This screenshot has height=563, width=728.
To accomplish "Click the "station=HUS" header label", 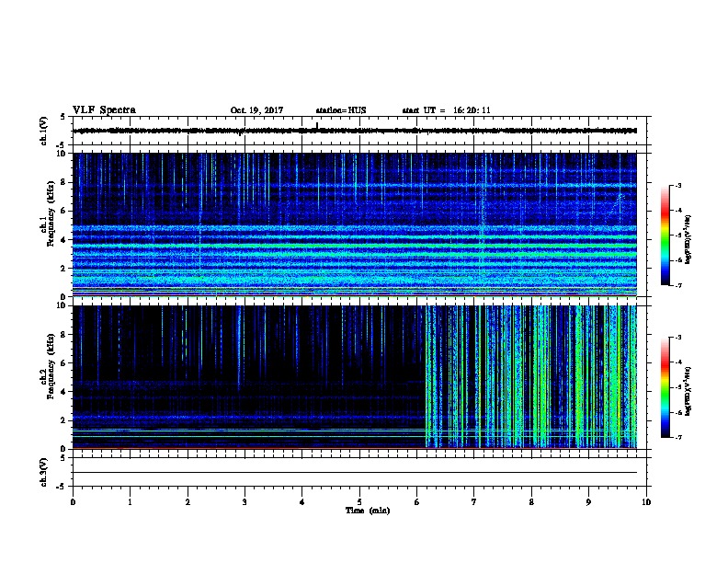I will (x=341, y=110).
